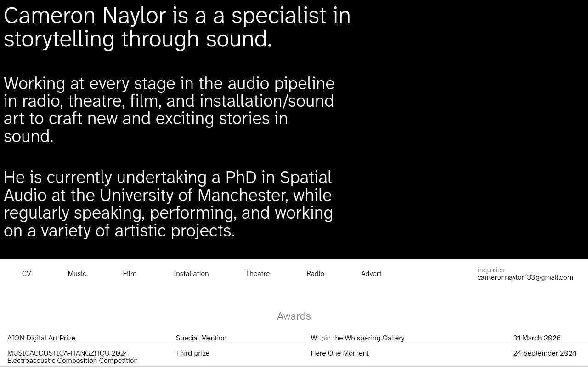Select the MUSICACOUSTICA-HANGZHOU 2024 competition entry

(x=73, y=357)
